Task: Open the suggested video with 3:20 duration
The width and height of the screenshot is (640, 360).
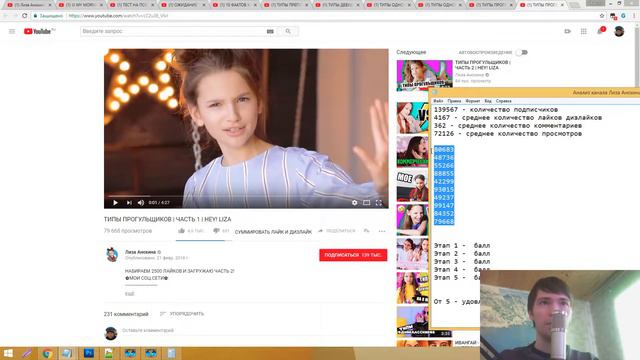Action: (424, 322)
